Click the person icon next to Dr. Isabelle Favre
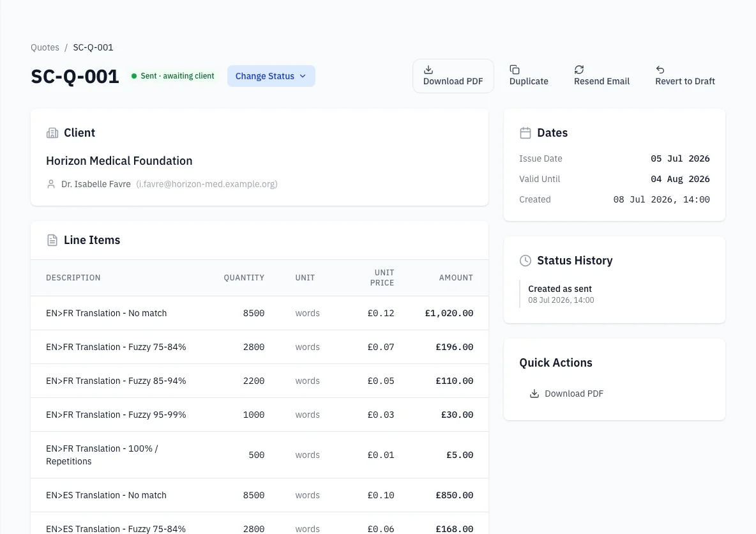Image resolution: width=756 pixels, height=534 pixels. tap(50, 184)
